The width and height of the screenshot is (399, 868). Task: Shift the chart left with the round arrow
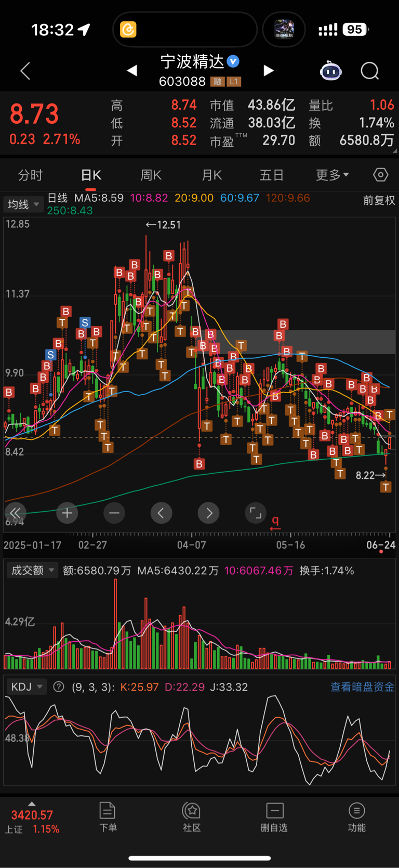tap(161, 513)
